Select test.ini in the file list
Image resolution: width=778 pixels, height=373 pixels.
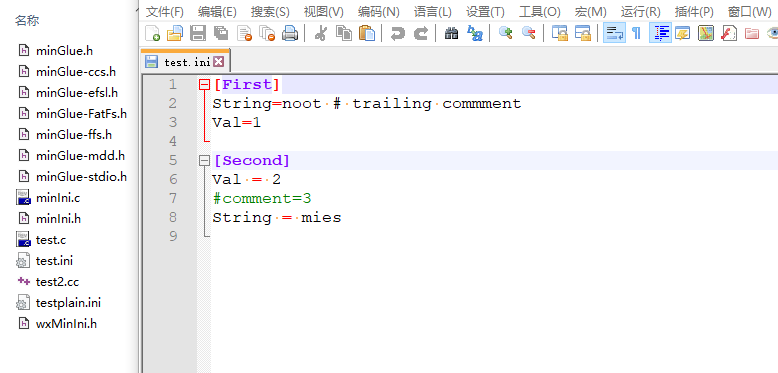click(54, 261)
